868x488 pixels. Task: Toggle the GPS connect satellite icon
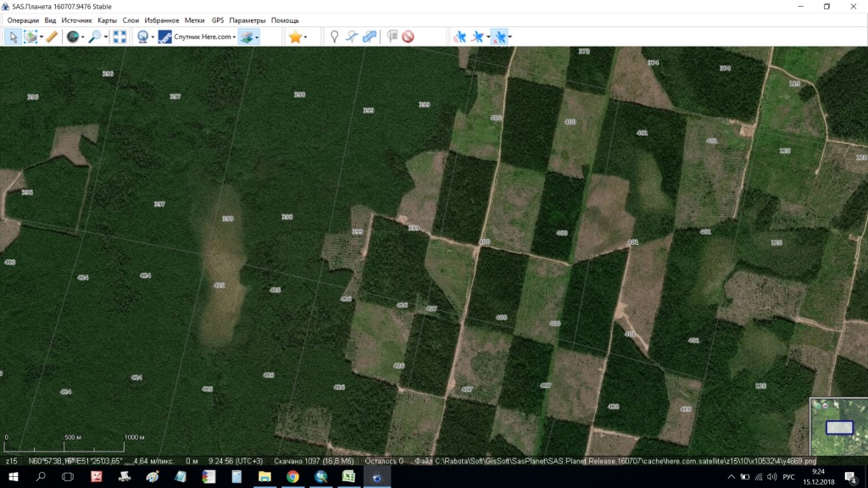pos(459,36)
